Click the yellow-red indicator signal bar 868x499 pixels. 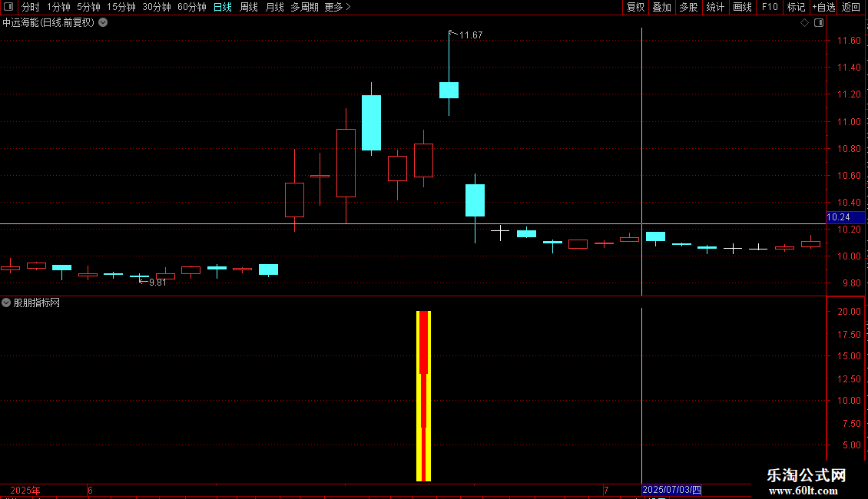[423, 395]
